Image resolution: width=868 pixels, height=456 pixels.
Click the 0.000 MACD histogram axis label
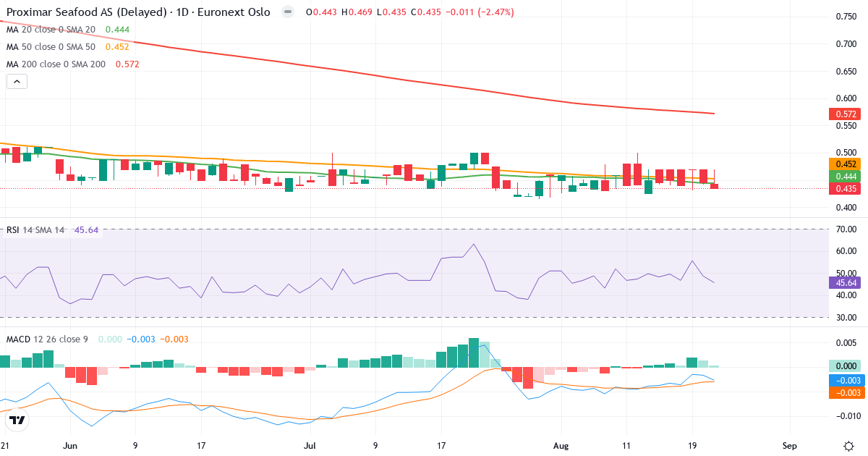click(x=845, y=366)
